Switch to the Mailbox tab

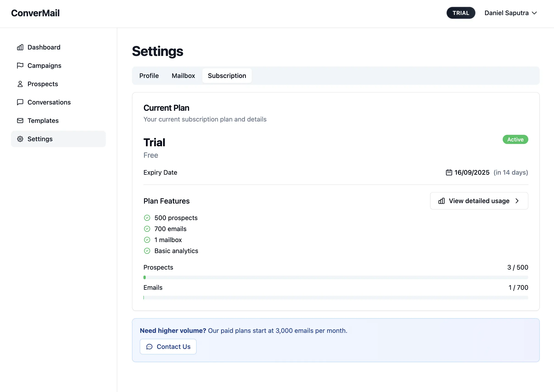(x=183, y=76)
